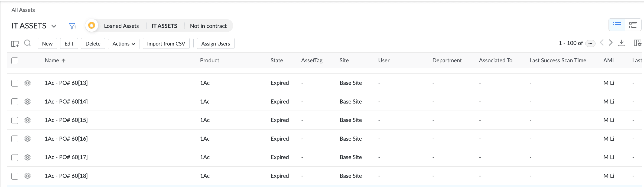Image resolution: width=644 pixels, height=187 pixels.
Task: Click the favorite views star icon
Action: coord(92,25)
